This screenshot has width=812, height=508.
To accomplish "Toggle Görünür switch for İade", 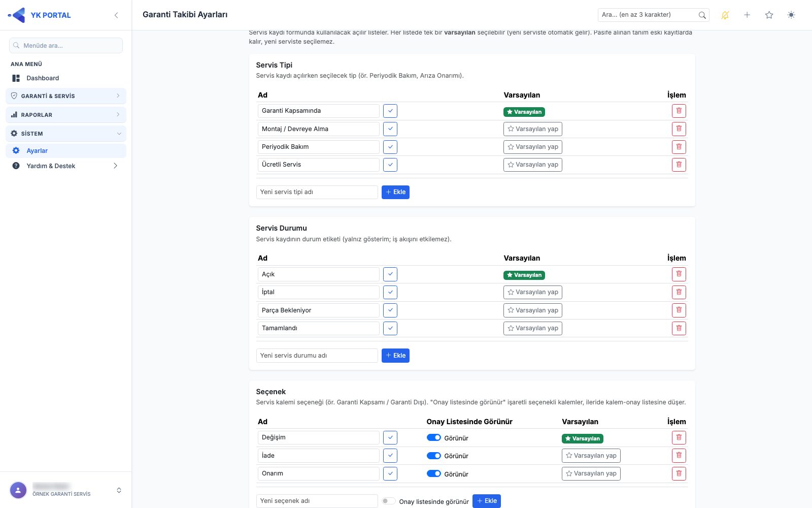I will click(434, 456).
